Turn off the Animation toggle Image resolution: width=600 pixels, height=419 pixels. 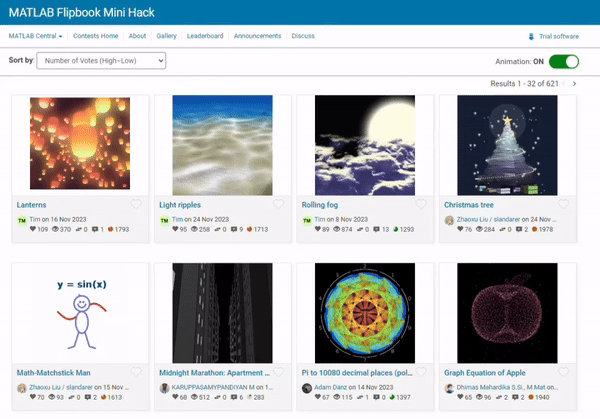coord(563,61)
